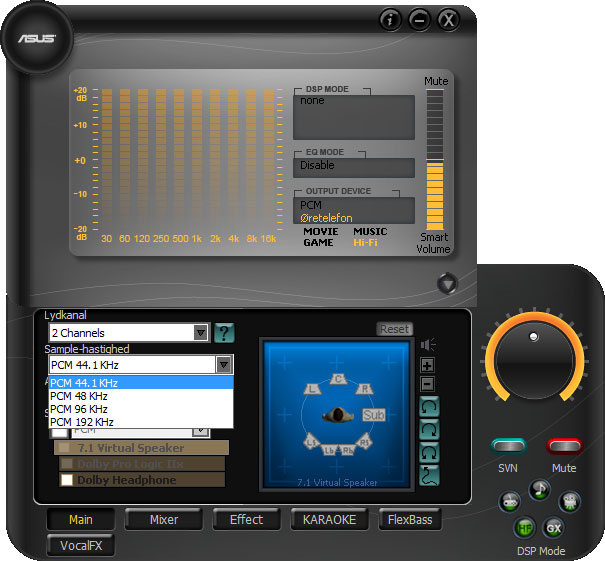The width and height of the screenshot is (605, 561).
Task: Click the Sub subwoofer icon
Action: click(373, 415)
